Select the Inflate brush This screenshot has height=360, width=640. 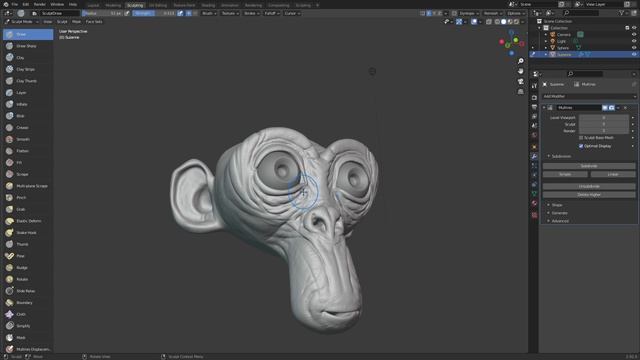click(x=28, y=104)
